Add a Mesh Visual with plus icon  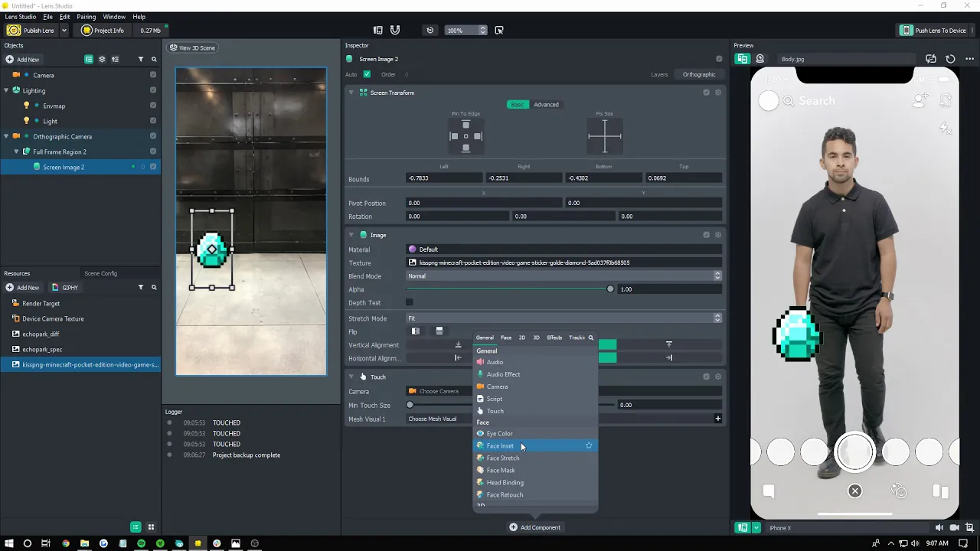pos(717,419)
